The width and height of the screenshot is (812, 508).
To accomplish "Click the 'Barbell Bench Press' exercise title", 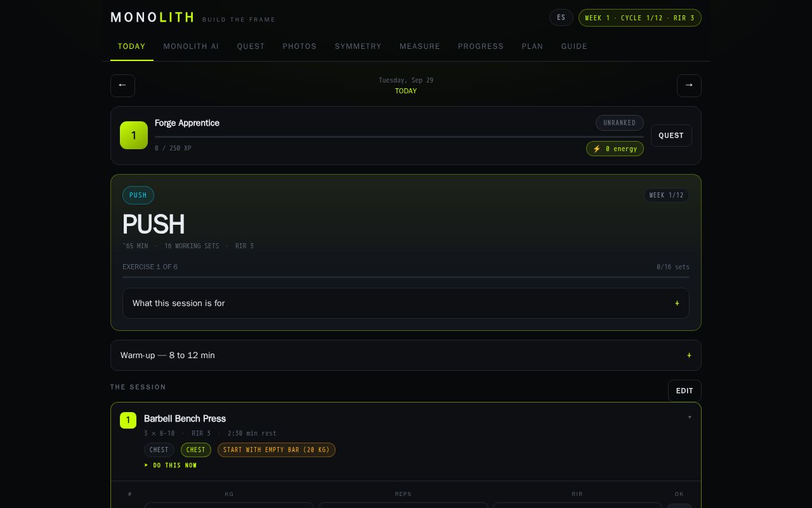I will point(185,418).
